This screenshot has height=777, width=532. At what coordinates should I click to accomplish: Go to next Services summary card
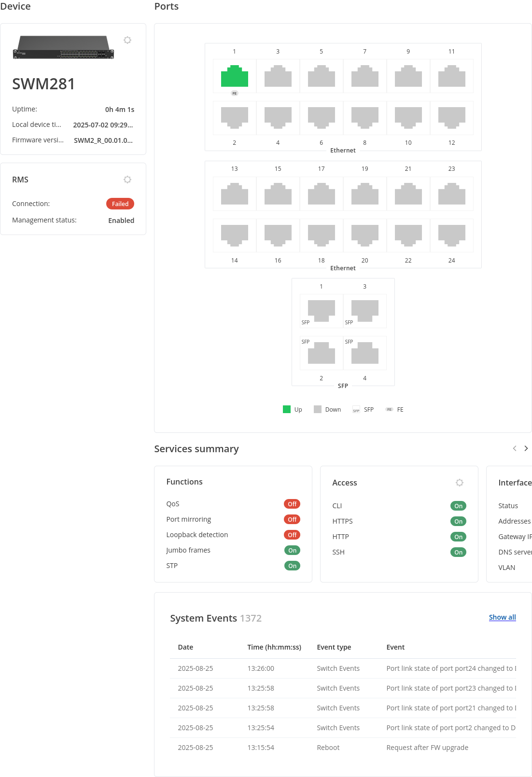(526, 448)
